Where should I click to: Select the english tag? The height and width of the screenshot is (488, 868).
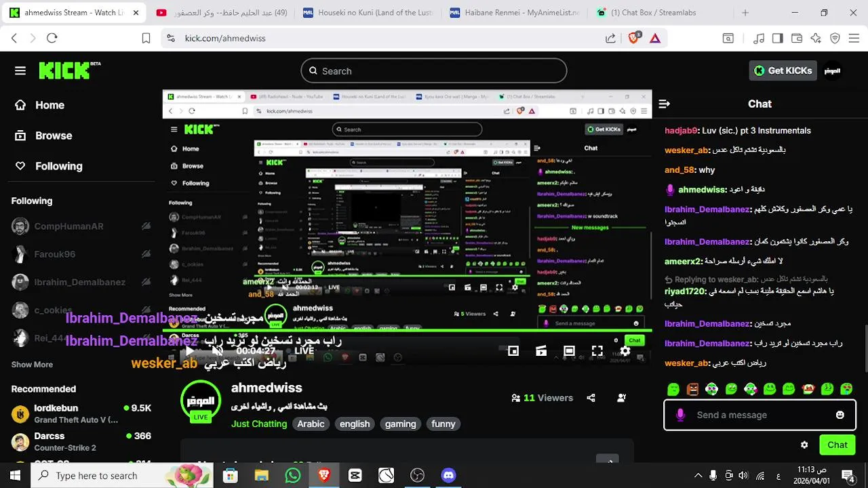click(355, 424)
